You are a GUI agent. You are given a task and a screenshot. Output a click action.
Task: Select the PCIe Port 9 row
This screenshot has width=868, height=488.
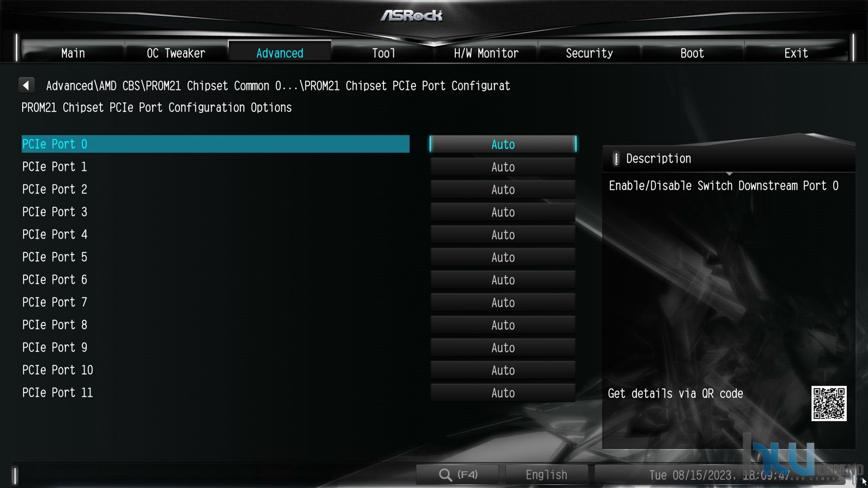pyautogui.click(x=215, y=348)
